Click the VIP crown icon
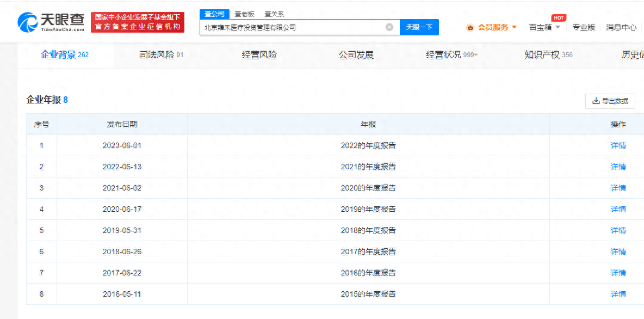Image resolution: width=644 pixels, height=319 pixels. click(470, 27)
